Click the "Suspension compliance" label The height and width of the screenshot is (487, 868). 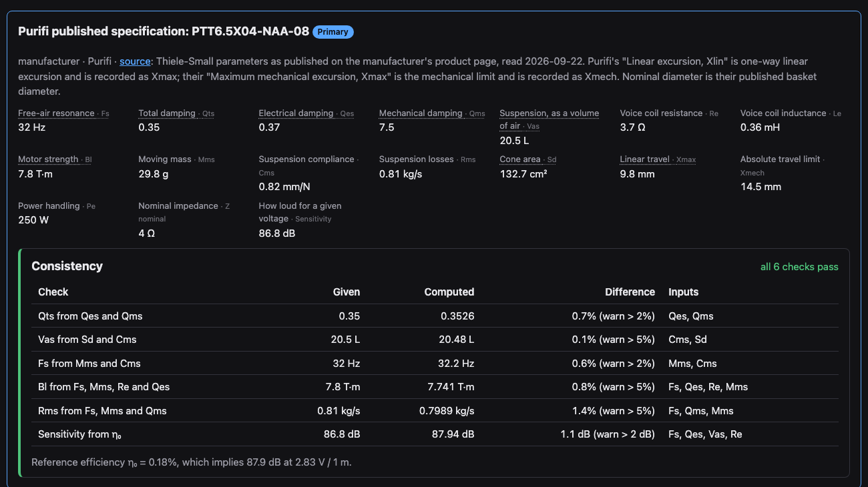tap(306, 159)
